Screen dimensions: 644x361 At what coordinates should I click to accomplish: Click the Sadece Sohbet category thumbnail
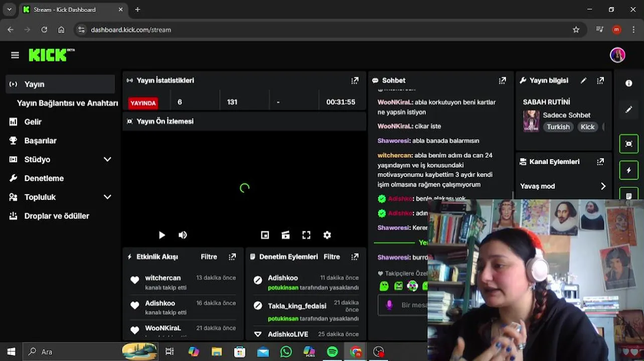click(531, 121)
